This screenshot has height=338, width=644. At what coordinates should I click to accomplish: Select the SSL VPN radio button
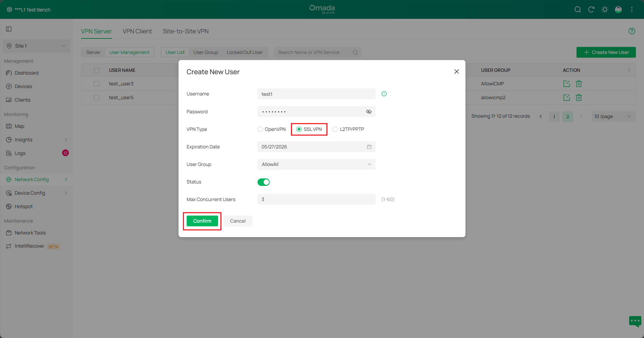(299, 129)
